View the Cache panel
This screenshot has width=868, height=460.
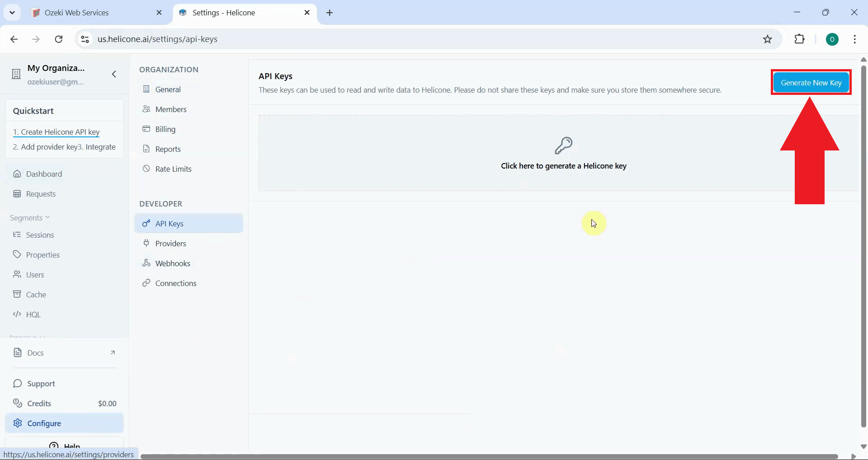click(35, 294)
